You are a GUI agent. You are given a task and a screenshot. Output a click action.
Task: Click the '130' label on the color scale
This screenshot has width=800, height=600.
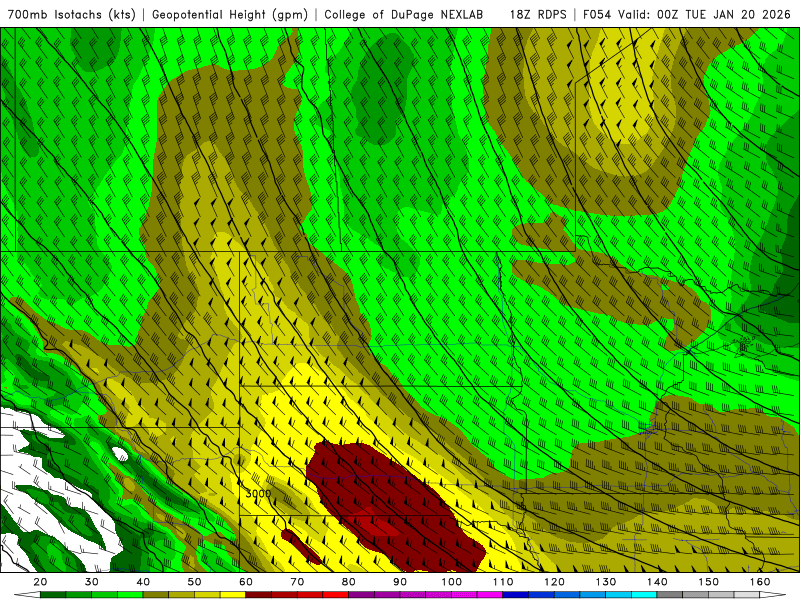pyautogui.click(x=606, y=582)
